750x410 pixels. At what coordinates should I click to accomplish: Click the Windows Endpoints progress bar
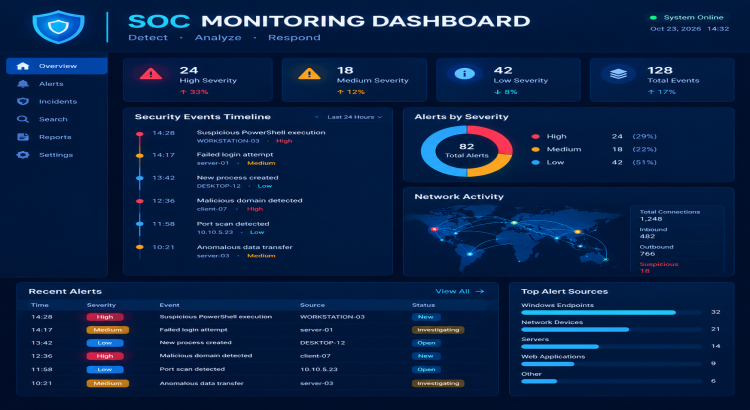point(611,312)
